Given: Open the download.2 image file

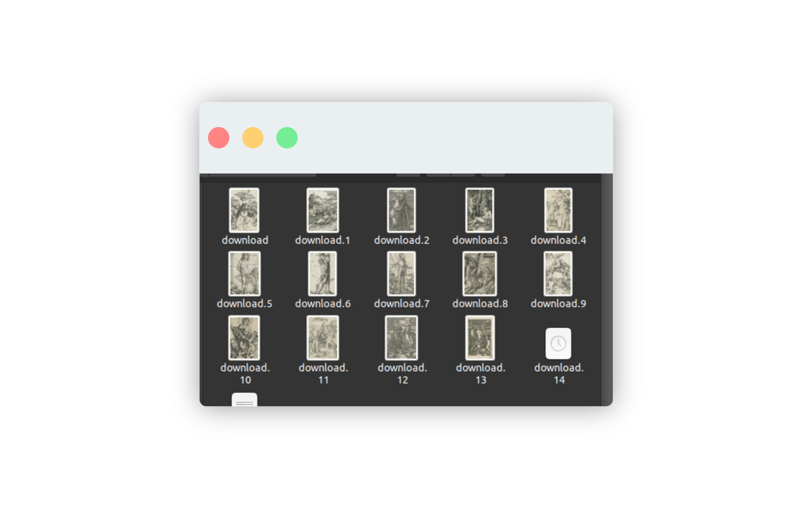Looking at the screenshot, I should 401,210.
